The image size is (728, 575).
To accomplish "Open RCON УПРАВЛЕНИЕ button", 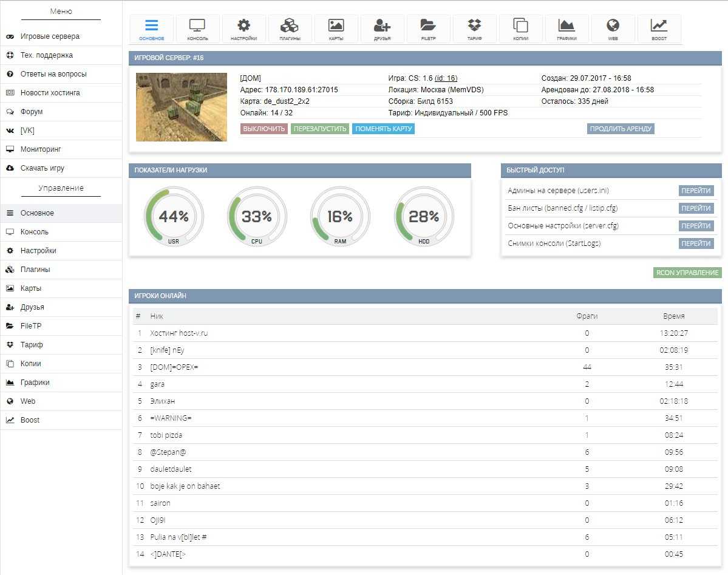I will click(687, 273).
